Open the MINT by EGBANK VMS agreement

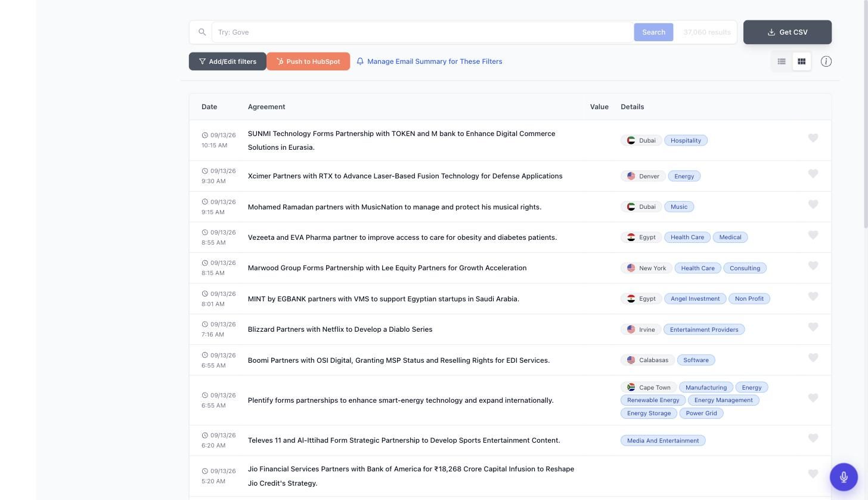tap(383, 299)
